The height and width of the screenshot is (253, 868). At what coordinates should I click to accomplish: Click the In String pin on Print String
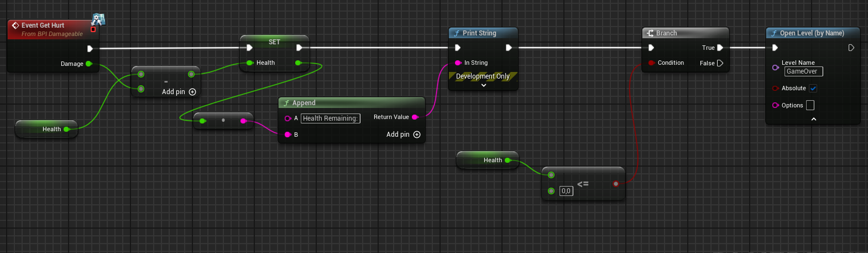(458, 63)
